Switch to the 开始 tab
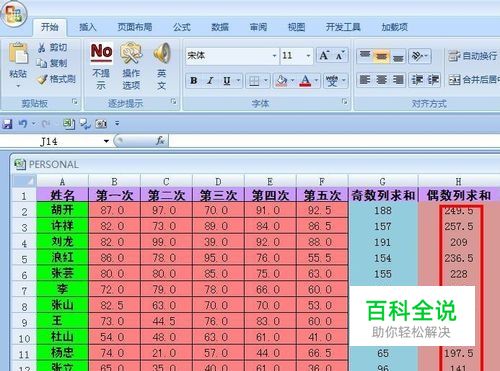This screenshot has height=371, width=500. (x=50, y=27)
